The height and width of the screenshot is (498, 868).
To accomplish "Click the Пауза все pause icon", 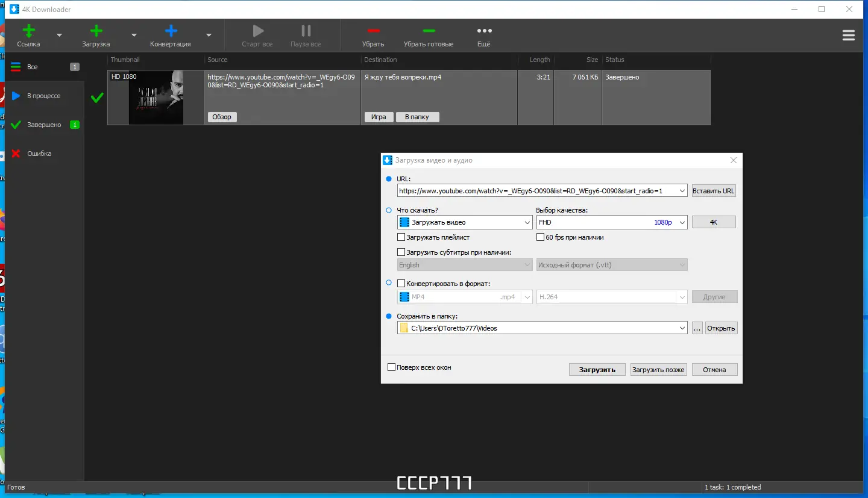I will coord(306,31).
